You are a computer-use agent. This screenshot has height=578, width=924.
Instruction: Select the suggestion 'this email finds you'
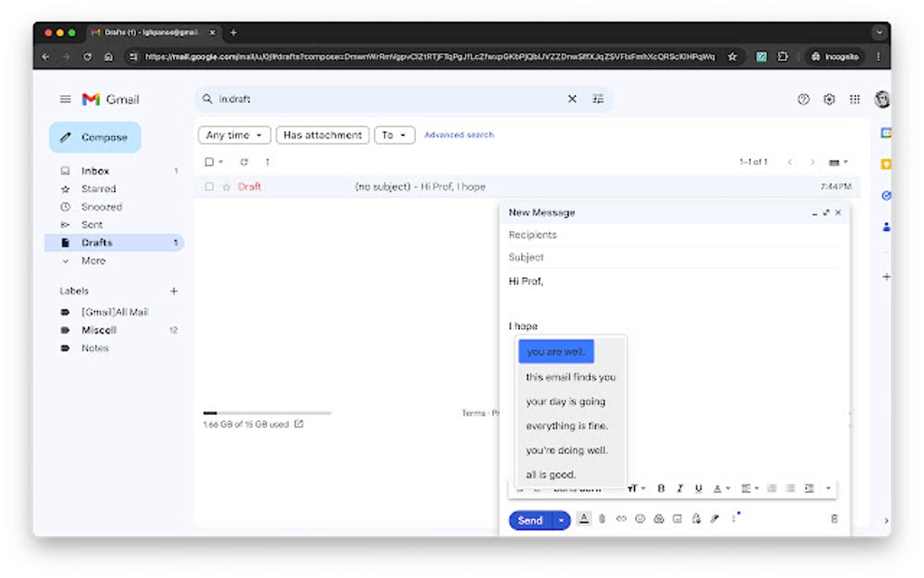[570, 377]
